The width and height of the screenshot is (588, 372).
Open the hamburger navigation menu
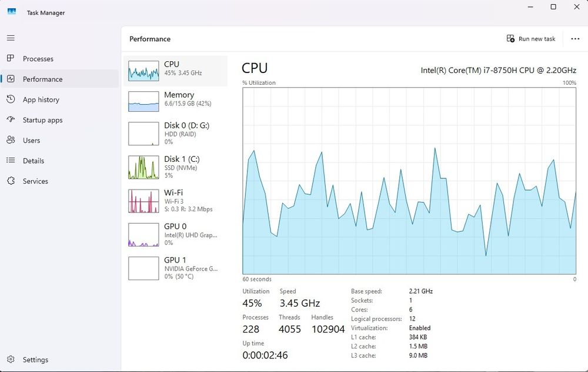coord(11,38)
